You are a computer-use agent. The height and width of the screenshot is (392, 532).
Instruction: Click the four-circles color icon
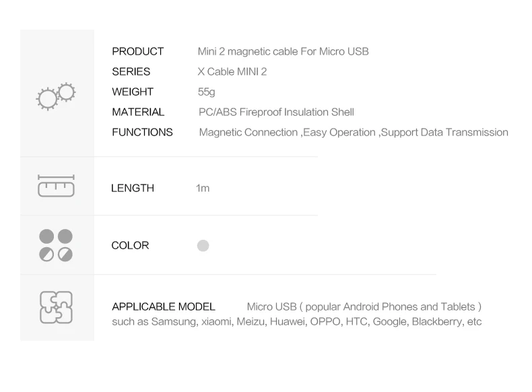coord(56,245)
